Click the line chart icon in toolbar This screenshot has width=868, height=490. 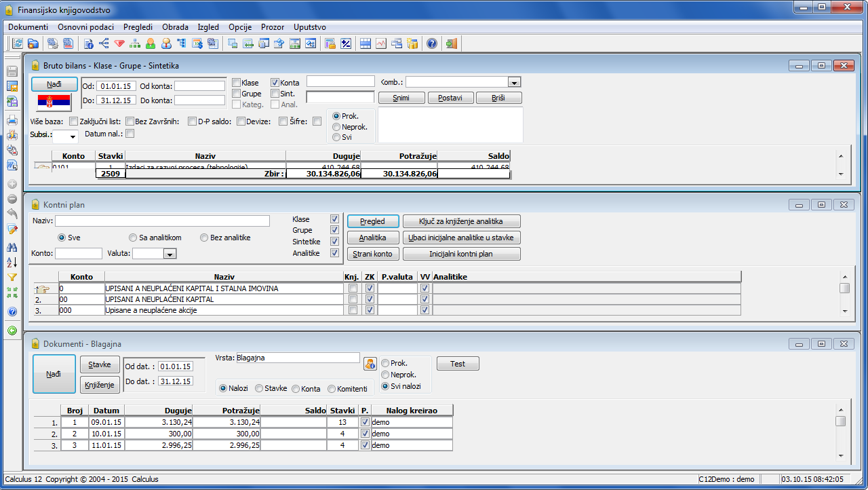(x=381, y=44)
